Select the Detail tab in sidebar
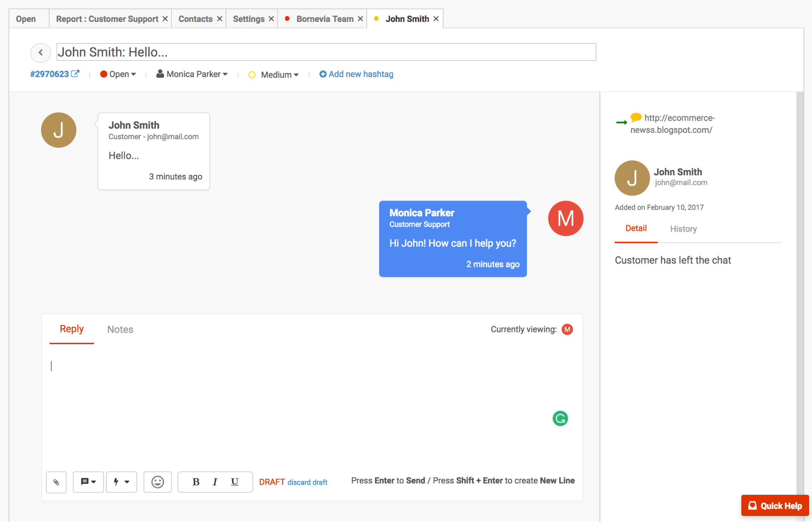This screenshot has height=522, width=812. (636, 229)
